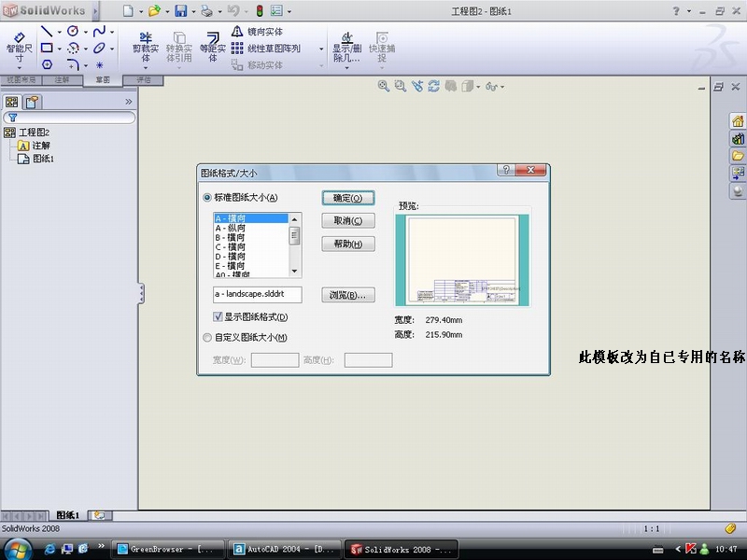The height and width of the screenshot is (560, 747).
Task: Click Help (帮助) in sheet format dialog
Action: pyautogui.click(x=348, y=244)
